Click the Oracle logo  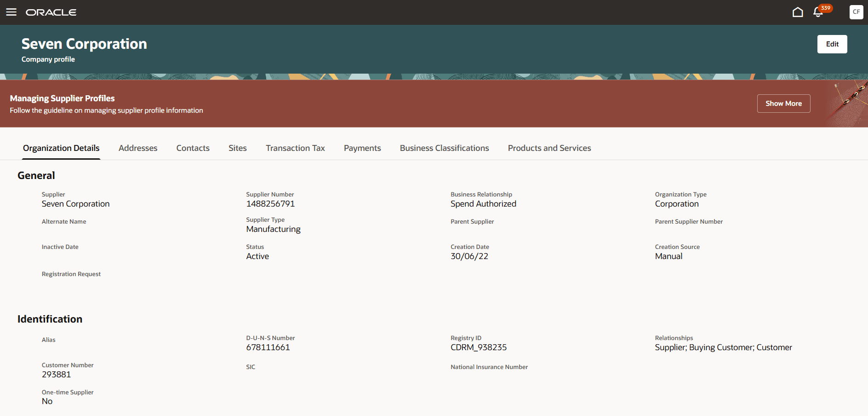(x=51, y=12)
